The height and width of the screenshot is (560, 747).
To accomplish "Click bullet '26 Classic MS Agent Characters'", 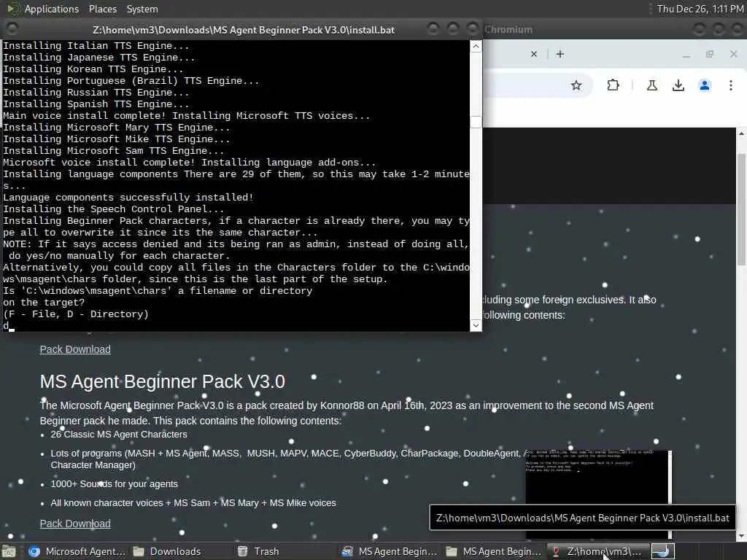I will point(119,435).
